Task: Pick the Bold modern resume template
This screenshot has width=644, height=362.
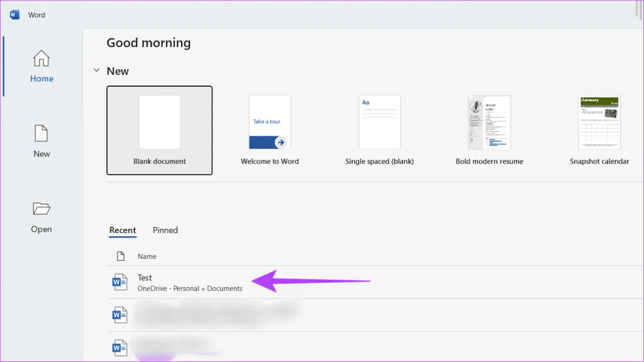Action: 489,130
